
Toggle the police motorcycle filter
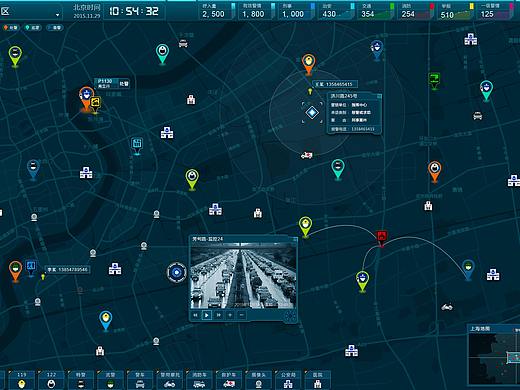170,380
